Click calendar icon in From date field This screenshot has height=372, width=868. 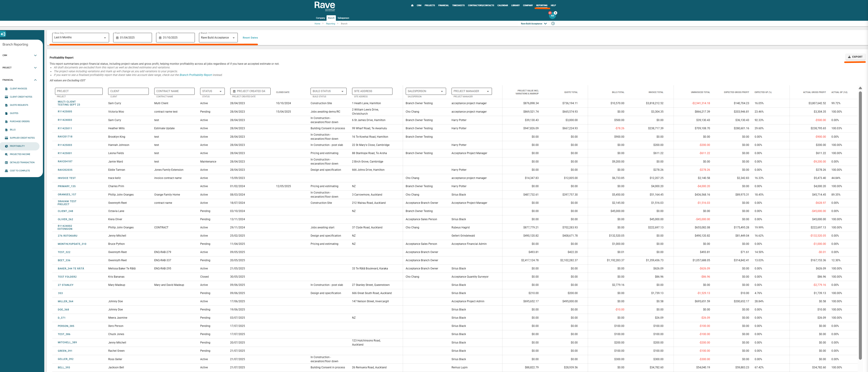pyautogui.click(x=117, y=38)
